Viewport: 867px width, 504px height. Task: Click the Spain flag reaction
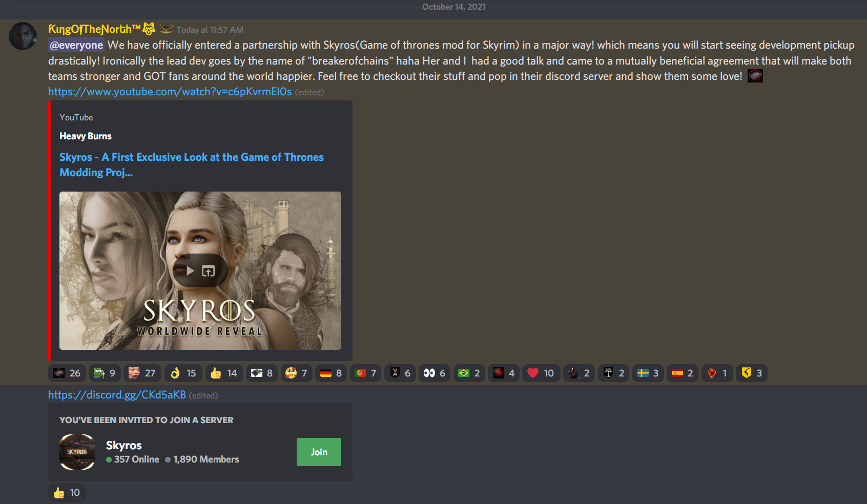coord(683,373)
